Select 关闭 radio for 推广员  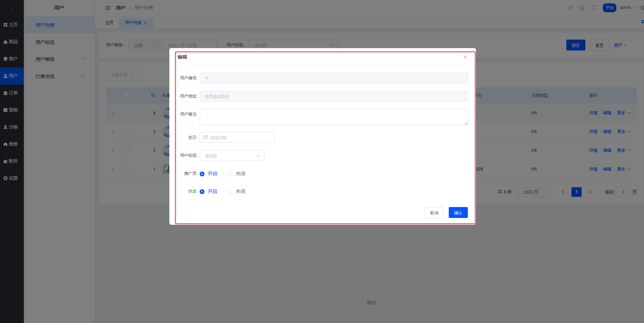(x=230, y=174)
